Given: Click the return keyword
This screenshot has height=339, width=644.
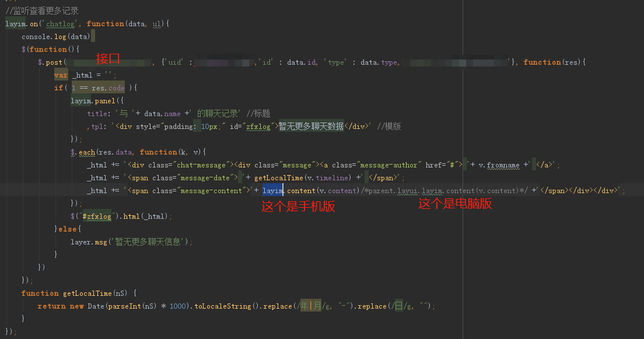Looking at the screenshot, I should coord(51,306).
